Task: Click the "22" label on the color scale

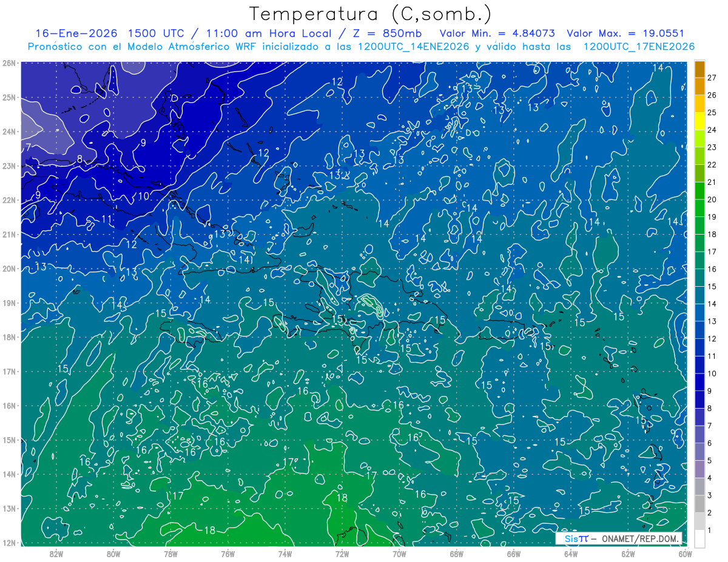Action: [x=712, y=165]
